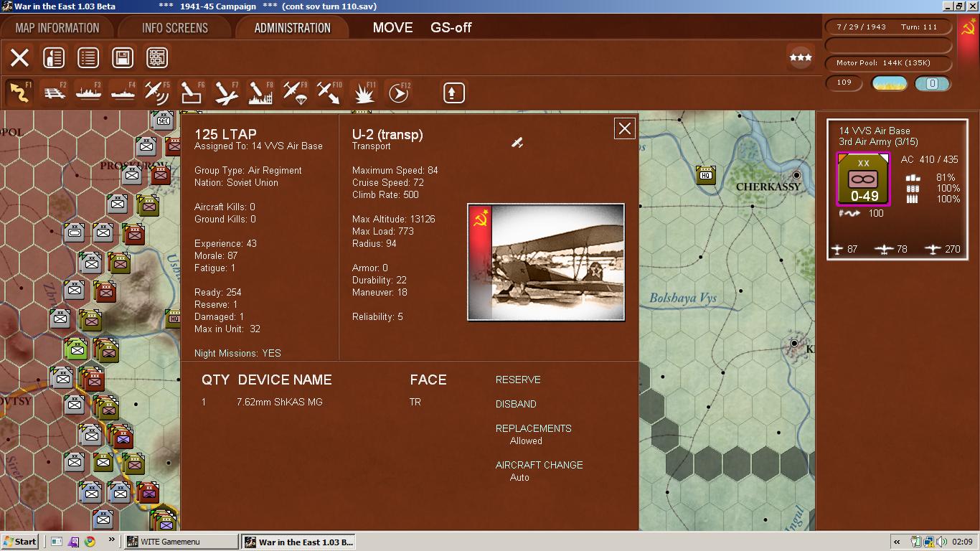The image size is (980, 551).
Task: Open the list lines icon on toolbar
Action: [x=88, y=57]
